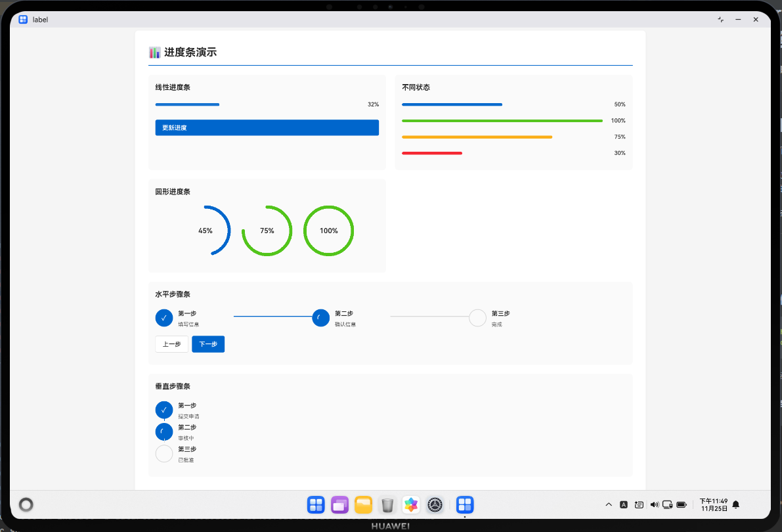The width and height of the screenshot is (782, 532).
Task: Click the red 30% progress bar
Action: tap(432, 153)
